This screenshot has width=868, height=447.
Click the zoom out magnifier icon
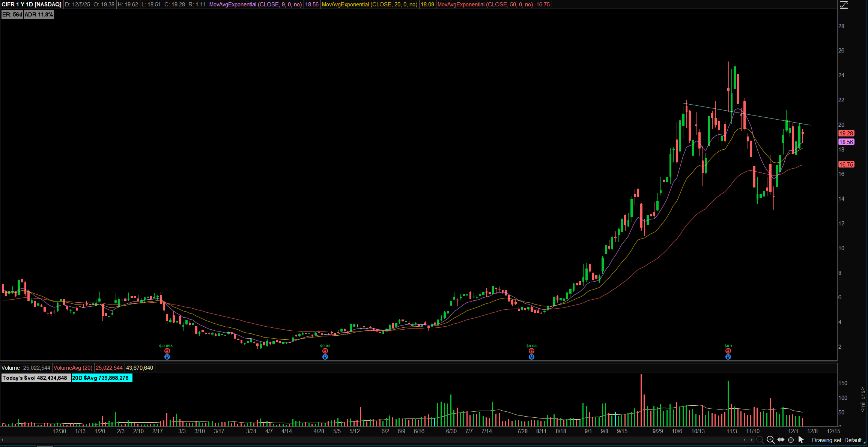(760, 440)
